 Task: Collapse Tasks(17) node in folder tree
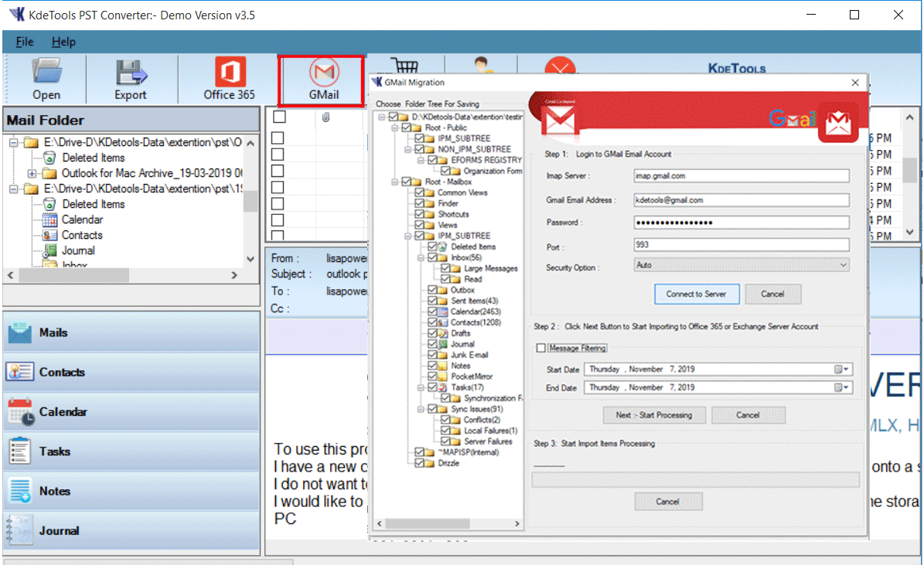(421, 388)
